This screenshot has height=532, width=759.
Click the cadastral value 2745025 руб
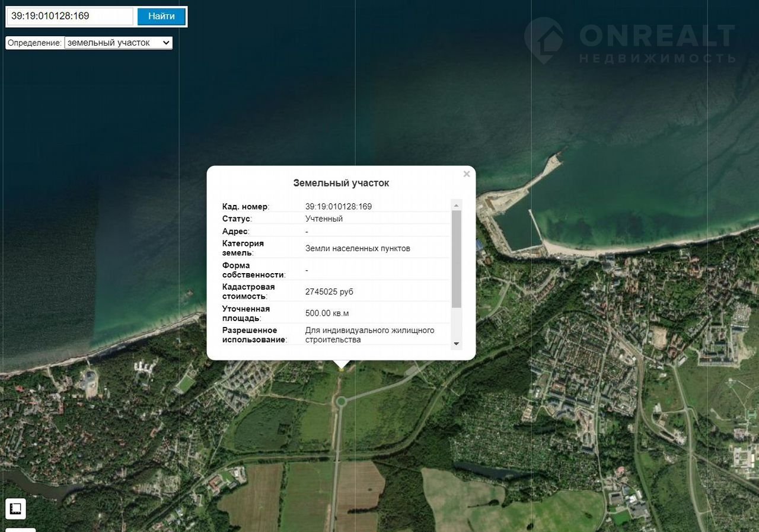(x=329, y=292)
